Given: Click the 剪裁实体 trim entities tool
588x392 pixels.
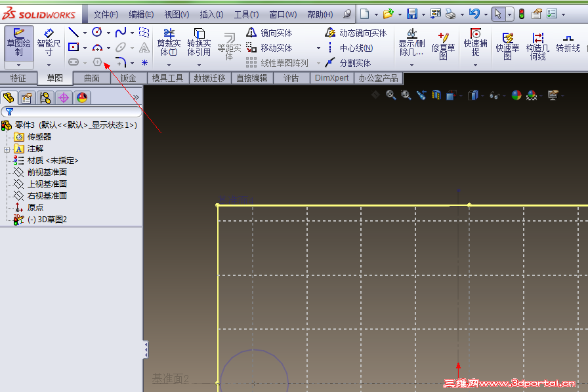Looking at the screenshot, I should point(169,43).
